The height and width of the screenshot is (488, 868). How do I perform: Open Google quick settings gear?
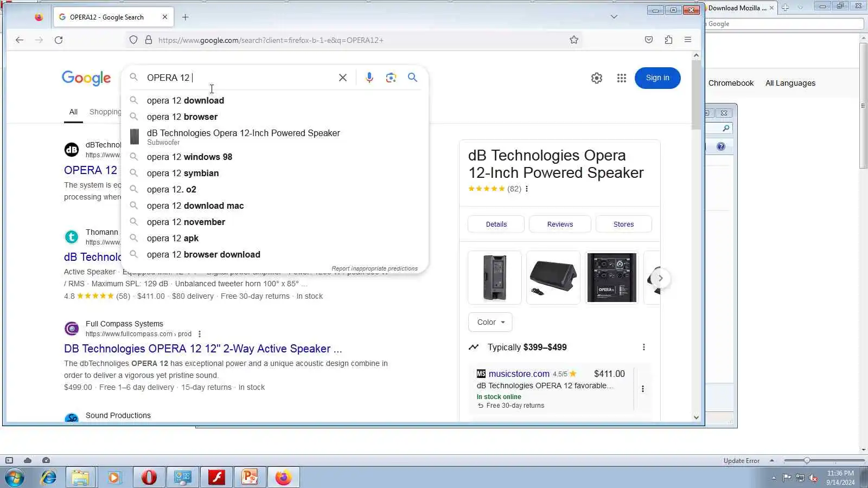click(597, 78)
